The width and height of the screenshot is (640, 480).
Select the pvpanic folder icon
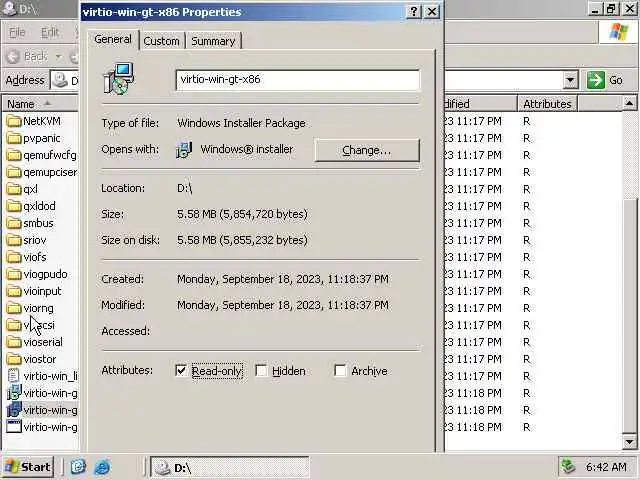(x=14, y=138)
